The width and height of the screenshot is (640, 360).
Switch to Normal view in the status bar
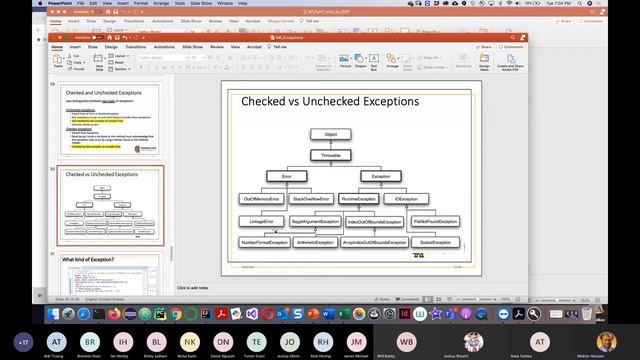click(x=428, y=299)
